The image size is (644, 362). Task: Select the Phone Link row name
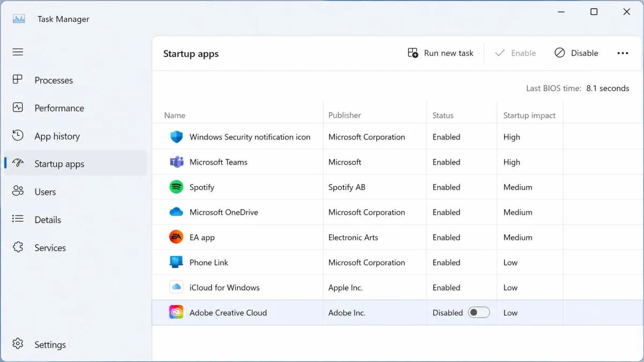tap(209, 262)
